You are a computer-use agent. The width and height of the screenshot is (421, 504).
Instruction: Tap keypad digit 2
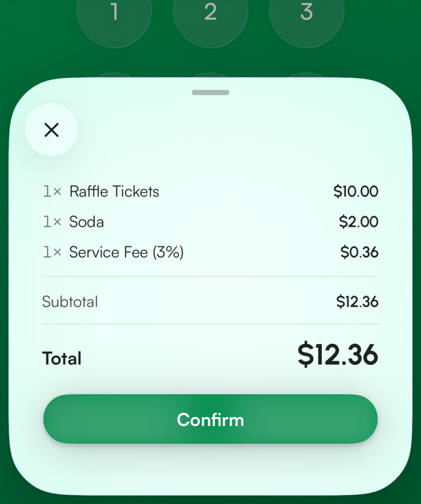[x=210, y=13]
